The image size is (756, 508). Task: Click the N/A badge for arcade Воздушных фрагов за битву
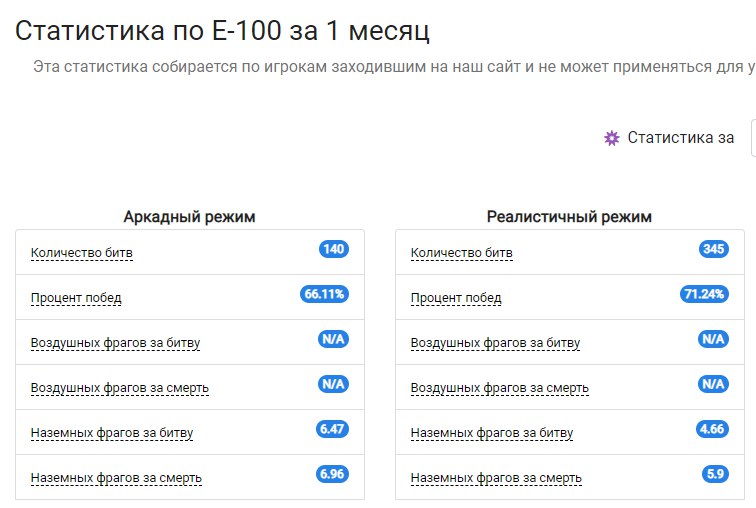pos(333,339)
